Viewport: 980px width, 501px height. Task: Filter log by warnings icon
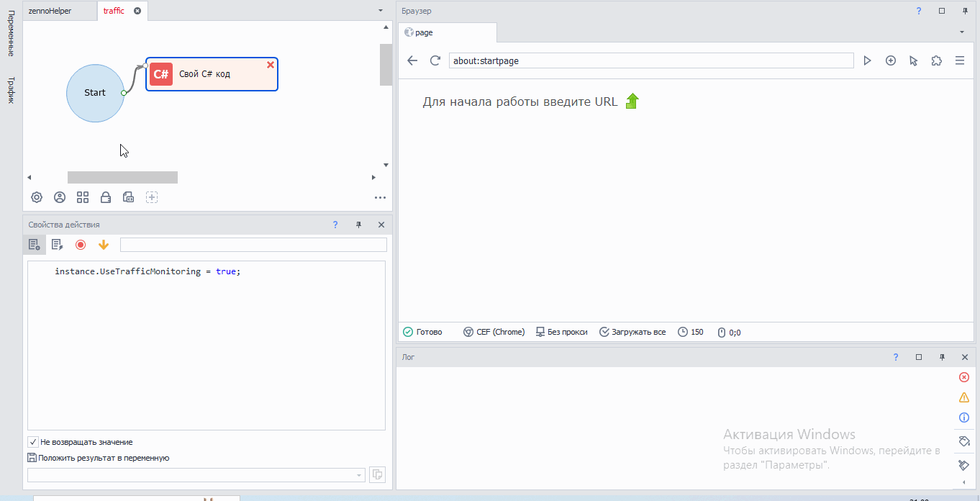pos(964,397)
